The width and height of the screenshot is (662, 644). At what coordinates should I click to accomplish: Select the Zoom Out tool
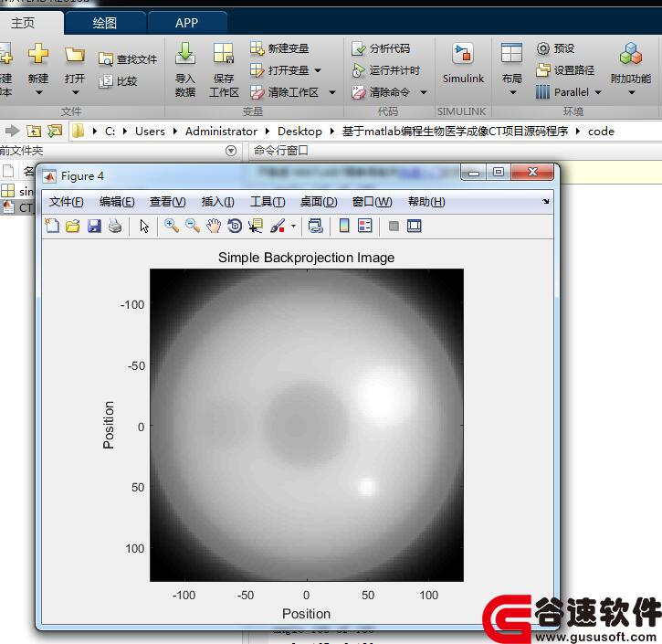(x=193, y=226)
